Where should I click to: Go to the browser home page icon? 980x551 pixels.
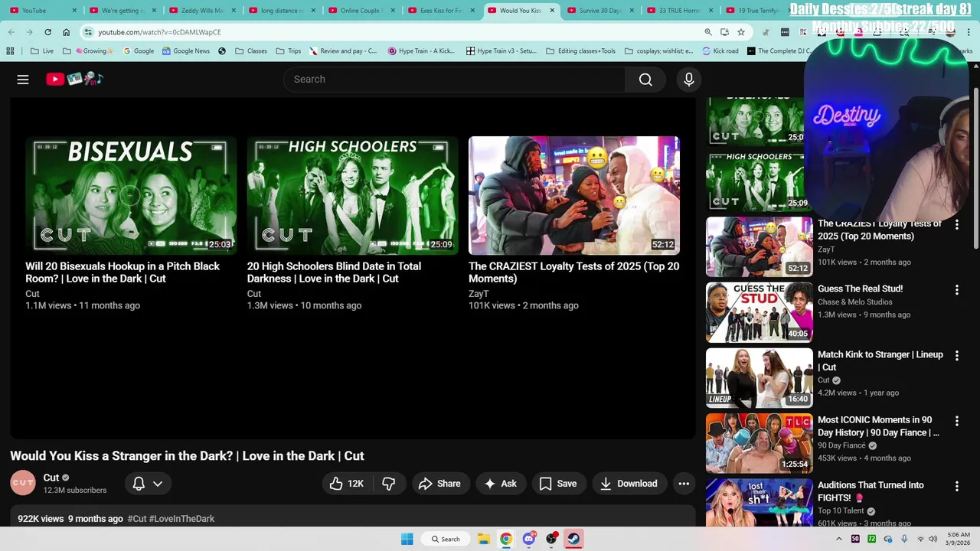[x=67, y=32]
